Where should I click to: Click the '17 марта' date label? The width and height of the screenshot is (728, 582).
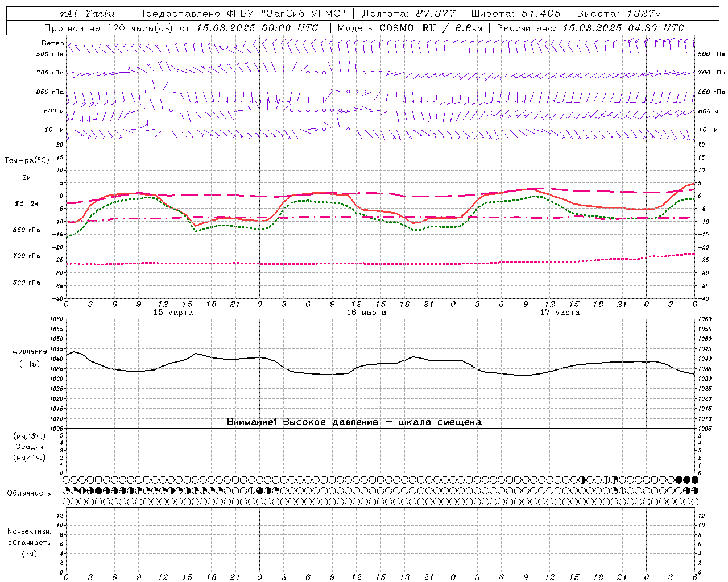coord(560,313)
